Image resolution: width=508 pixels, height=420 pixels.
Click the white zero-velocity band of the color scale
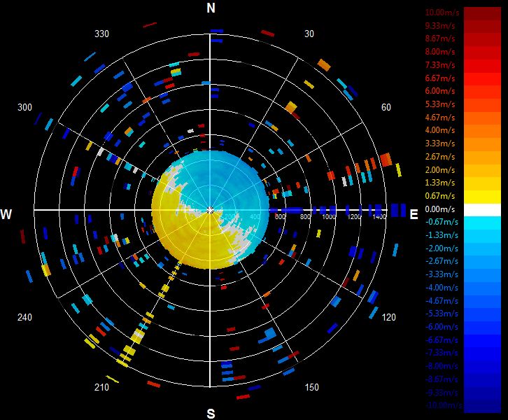482,210
